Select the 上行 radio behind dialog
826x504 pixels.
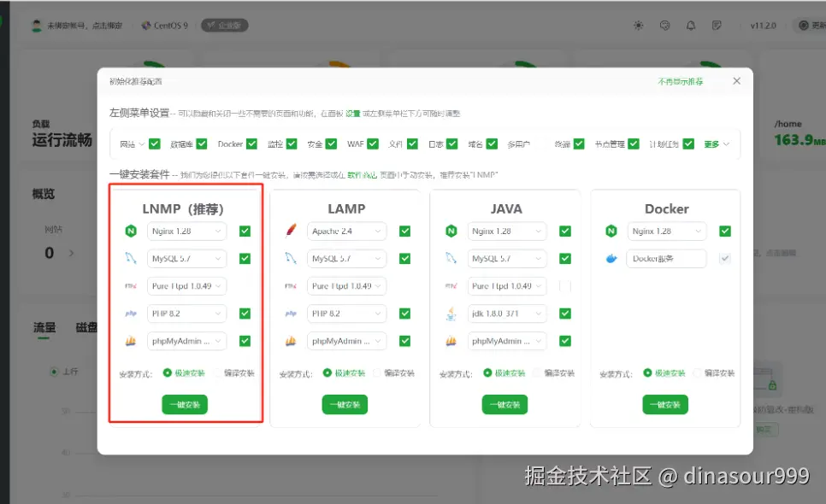pos(54,372)
